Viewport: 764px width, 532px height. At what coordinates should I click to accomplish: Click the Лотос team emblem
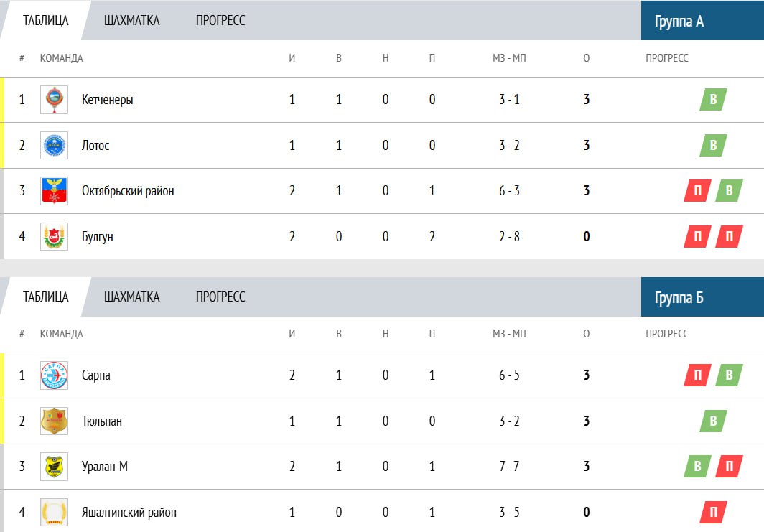(54, 145)
